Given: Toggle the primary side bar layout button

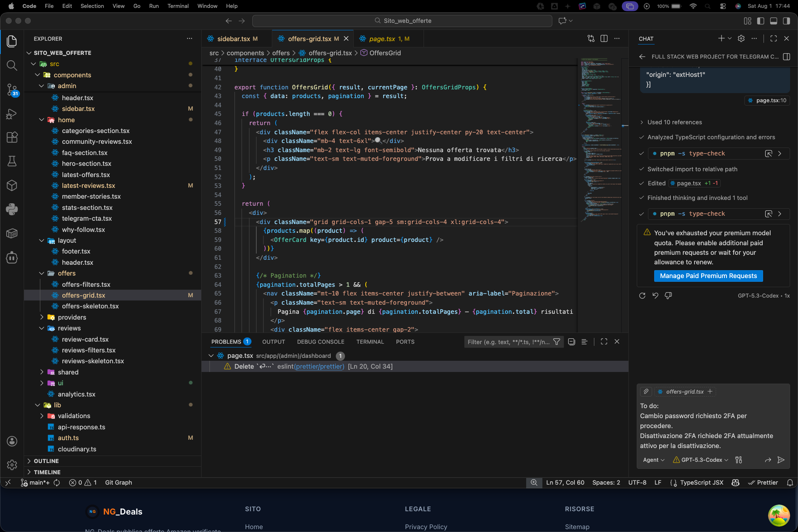Looking at the screenshot, I should 761,21.
